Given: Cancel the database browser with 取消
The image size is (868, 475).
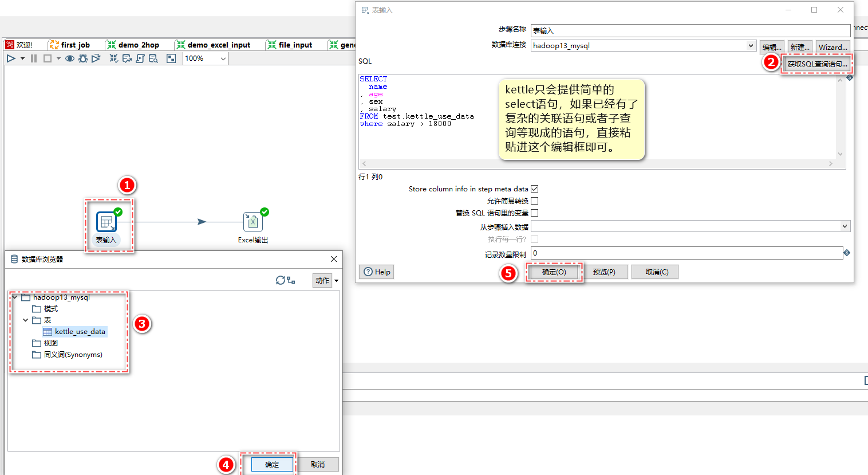Looking at the screenshot, I should [318, 464].
